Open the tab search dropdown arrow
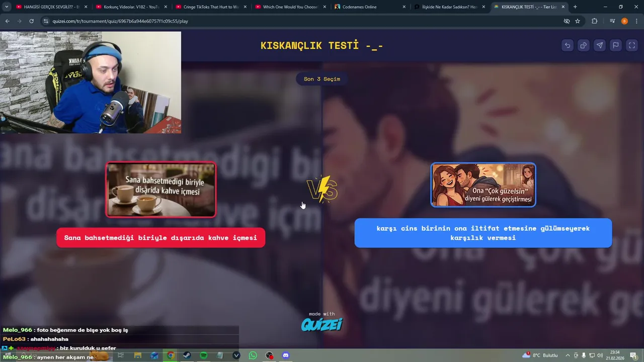 pyautogui.click(x=7, y=7)
